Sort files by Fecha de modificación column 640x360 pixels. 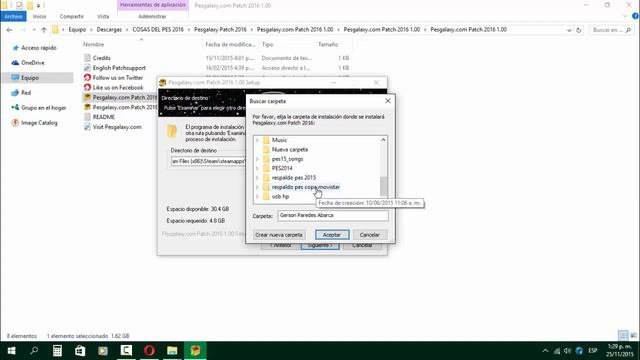230,44
